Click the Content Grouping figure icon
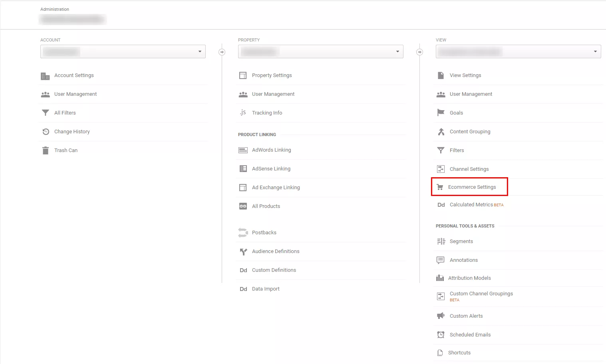Viewport: 606px width, 364px height. 441,132
